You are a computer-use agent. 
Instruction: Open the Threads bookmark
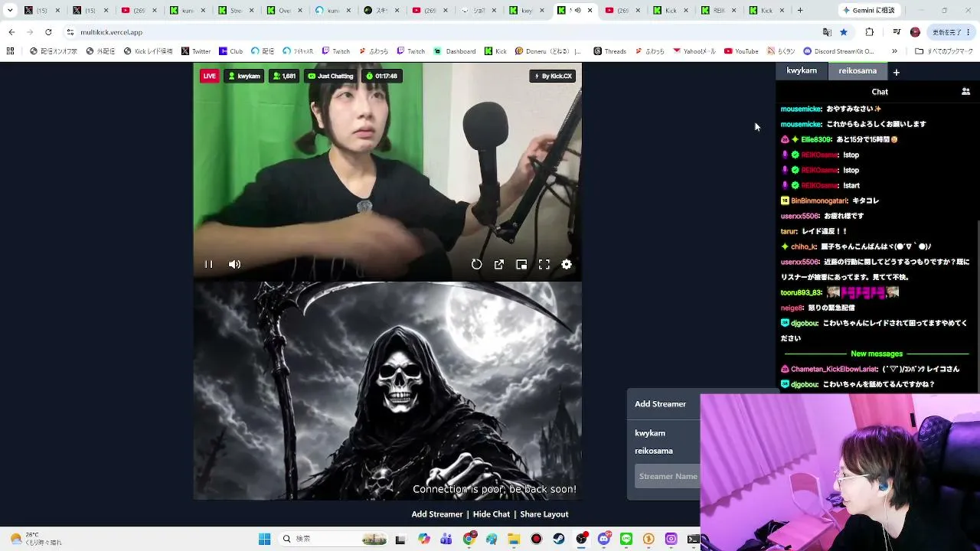[609, 51]
